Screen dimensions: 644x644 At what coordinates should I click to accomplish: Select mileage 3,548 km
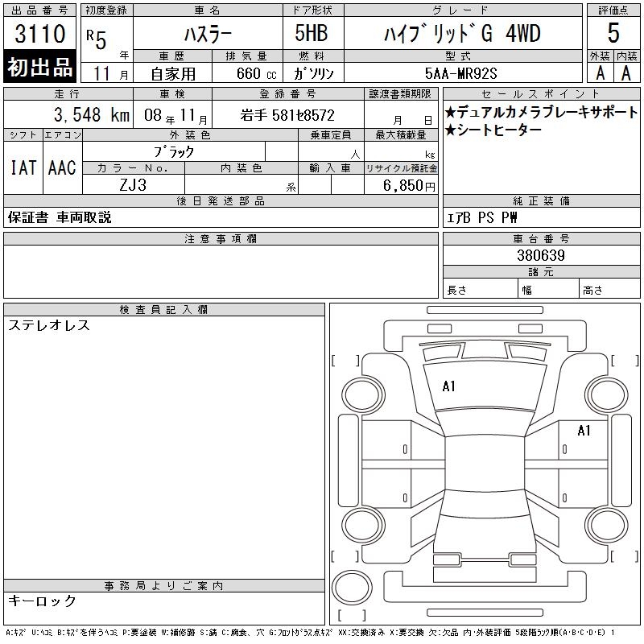point(92,114)
